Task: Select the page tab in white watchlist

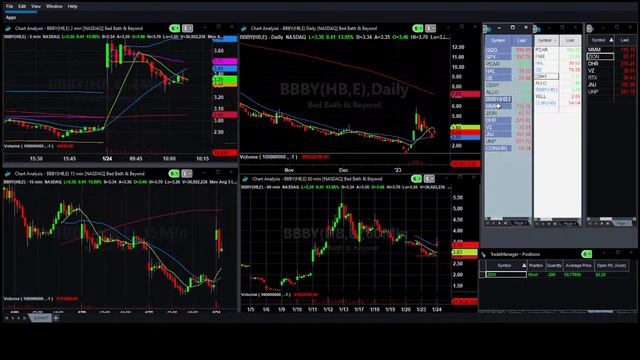Action: [x=569, y=223]
